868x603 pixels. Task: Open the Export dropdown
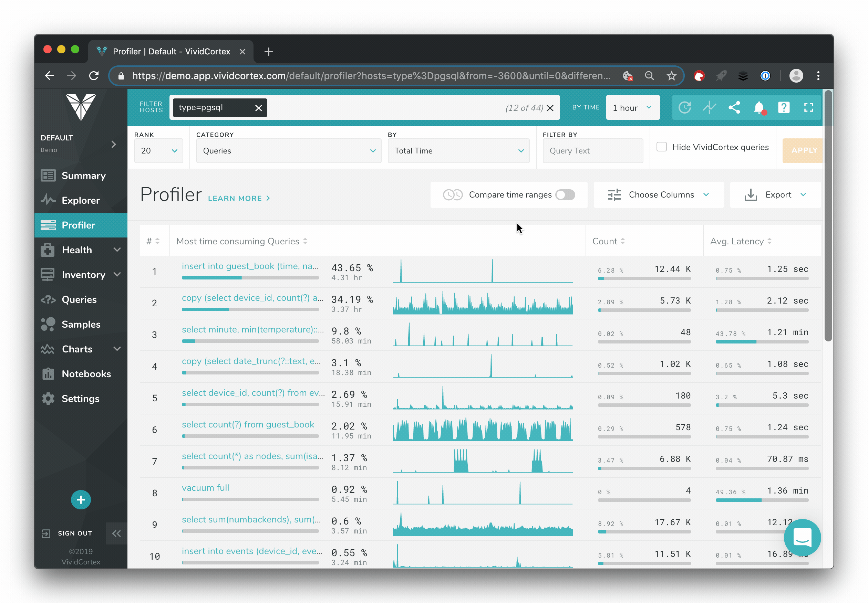pyautogui.click(x=775, y=194)
